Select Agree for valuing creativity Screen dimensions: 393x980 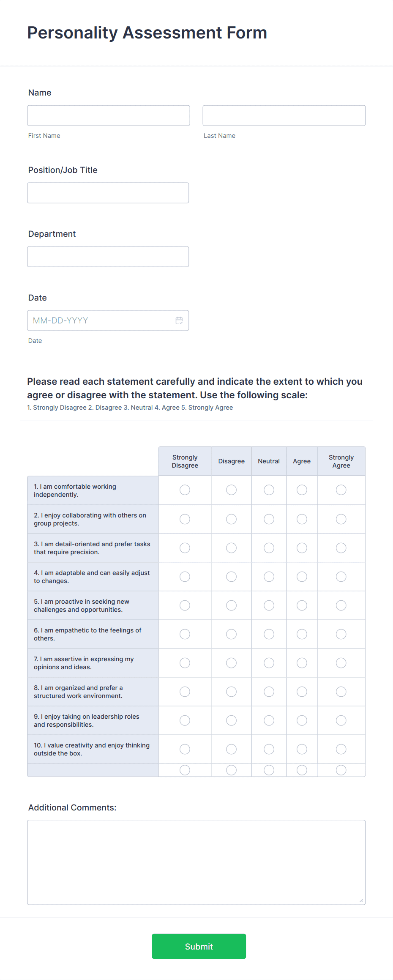pos(302,749)
